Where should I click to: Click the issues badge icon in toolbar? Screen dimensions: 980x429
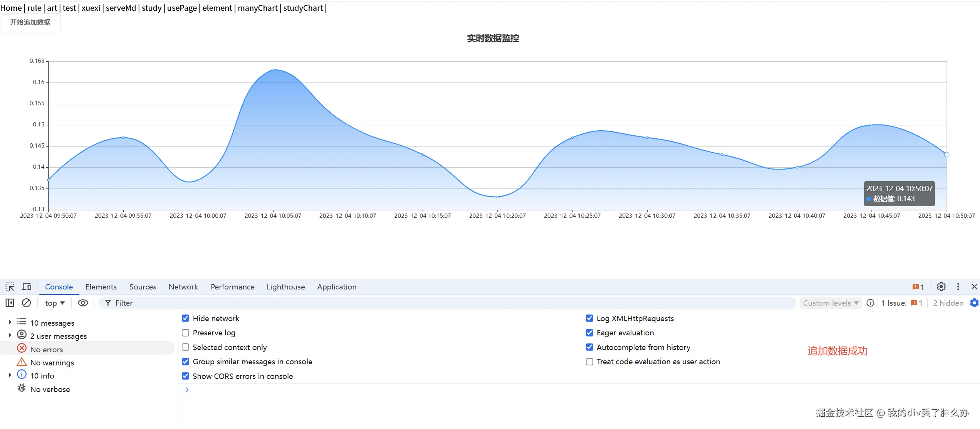coord(918,287)
